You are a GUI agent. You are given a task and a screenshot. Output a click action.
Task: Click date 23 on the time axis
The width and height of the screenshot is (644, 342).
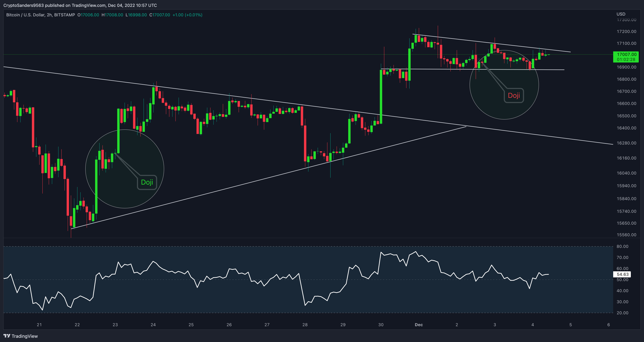(x=115, y=325)
